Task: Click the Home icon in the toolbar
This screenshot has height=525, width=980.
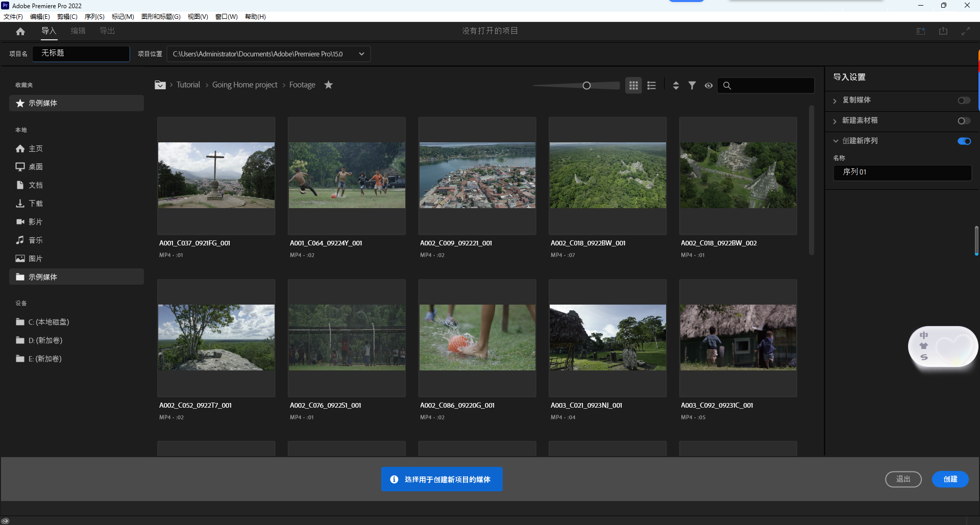Action: [20, 31]
